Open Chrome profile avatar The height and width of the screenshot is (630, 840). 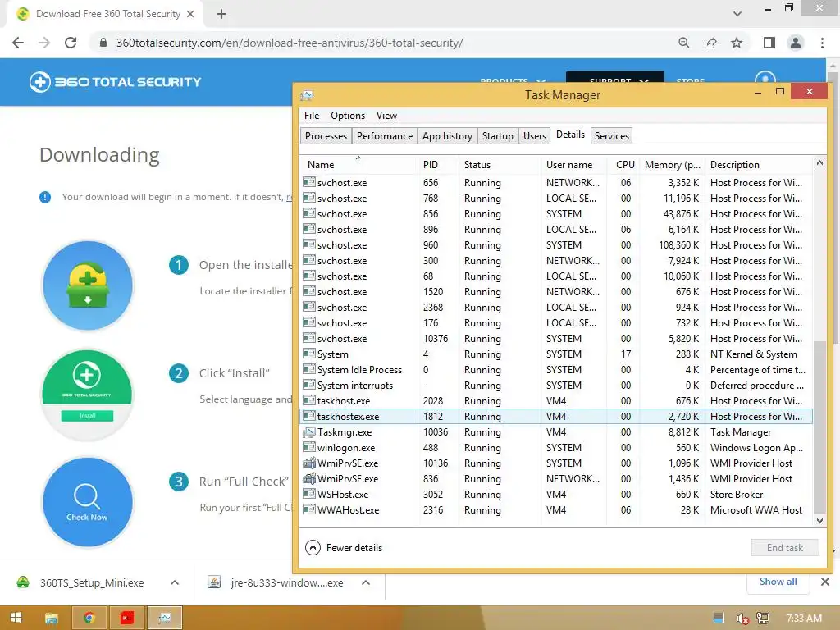click(x=796, y=43)
